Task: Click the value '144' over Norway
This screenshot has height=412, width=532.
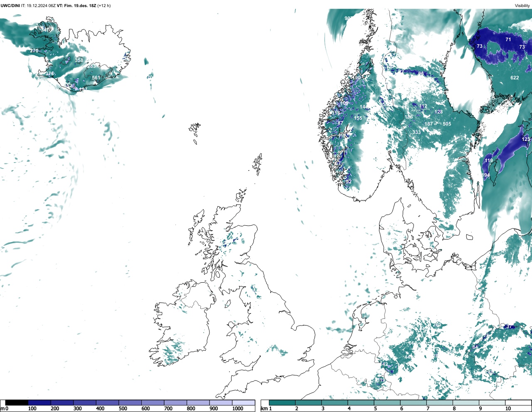Action: (x=364, y=107)
